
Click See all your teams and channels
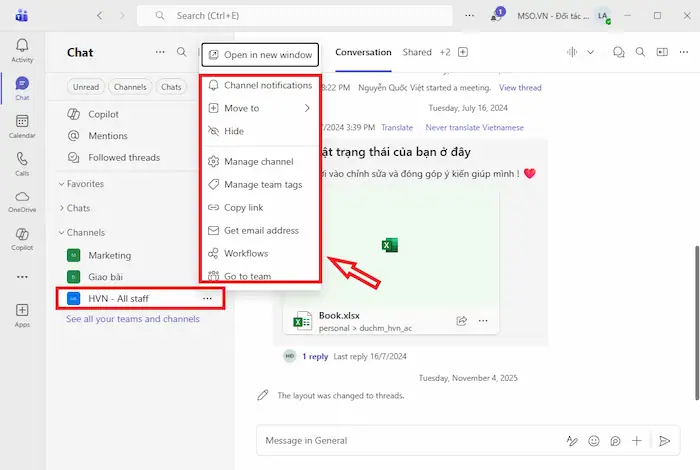coord(132,319)
